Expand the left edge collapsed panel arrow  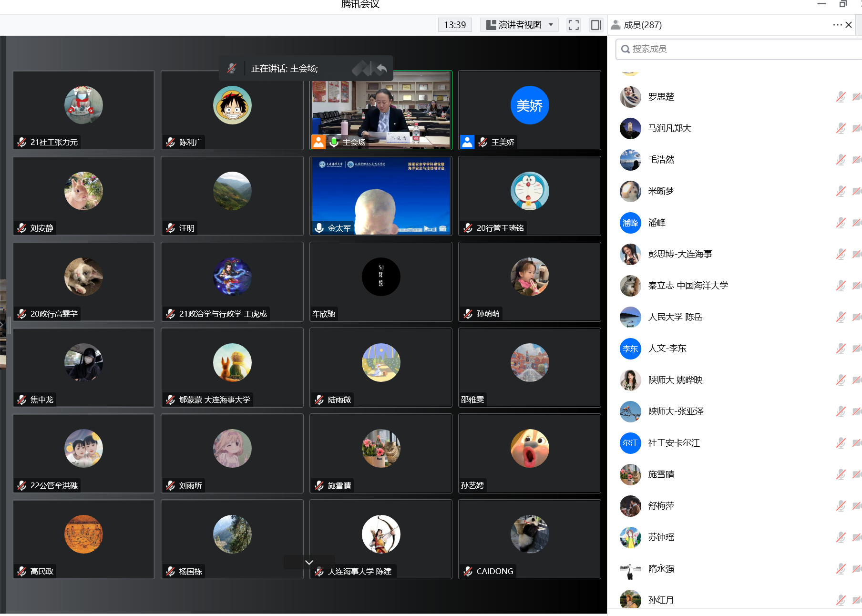pos(2,325)
